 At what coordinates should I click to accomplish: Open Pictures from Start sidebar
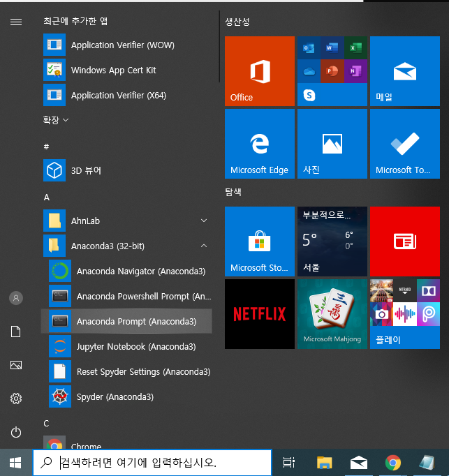16,365
